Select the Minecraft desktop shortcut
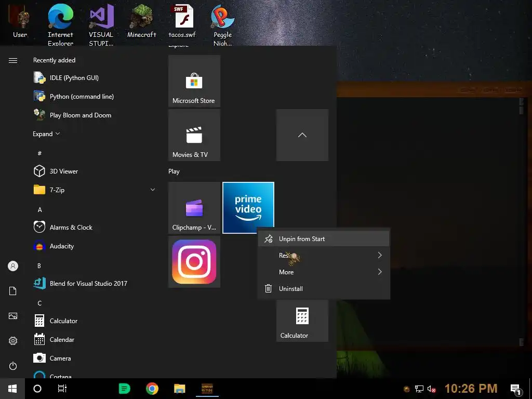 (x=141, y=21)
